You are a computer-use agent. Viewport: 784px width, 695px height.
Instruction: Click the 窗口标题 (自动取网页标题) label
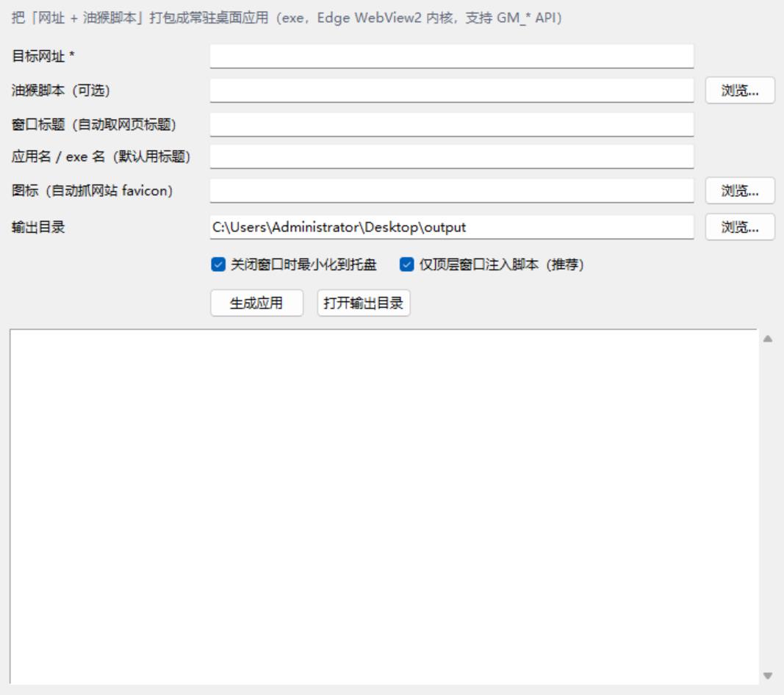94,124
